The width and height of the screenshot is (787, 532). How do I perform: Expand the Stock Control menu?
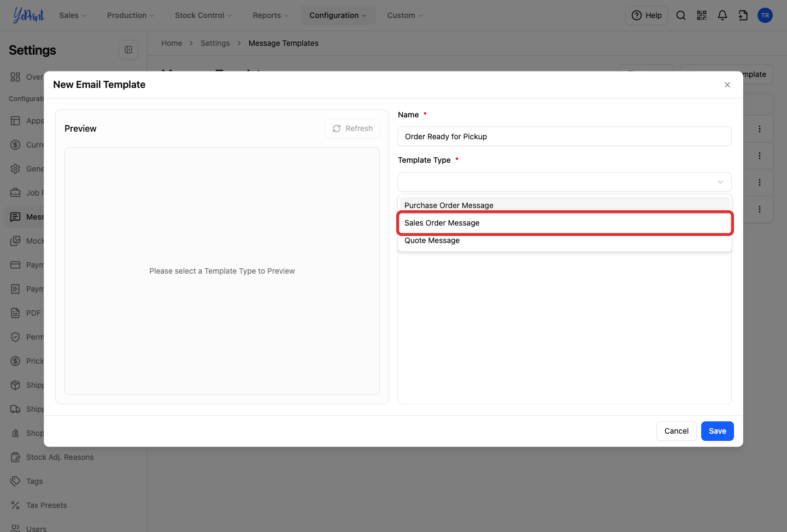[x=203, y=15]
